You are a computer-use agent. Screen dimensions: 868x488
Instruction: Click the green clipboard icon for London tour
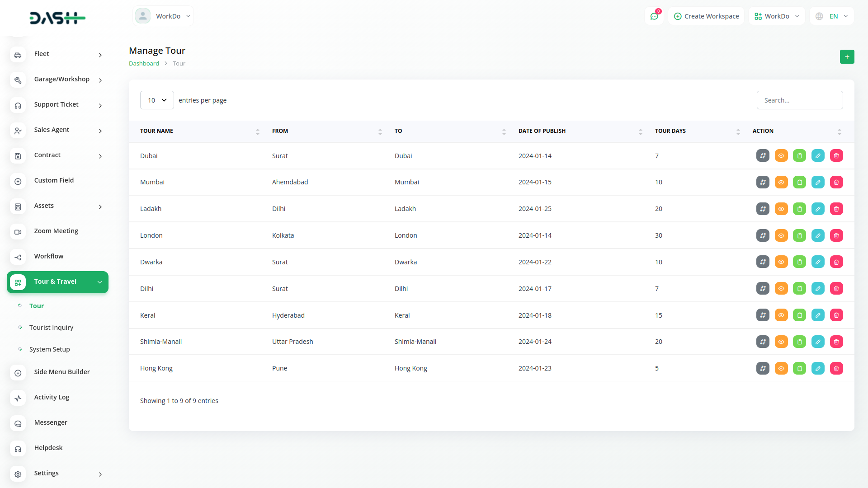point(799,235)
